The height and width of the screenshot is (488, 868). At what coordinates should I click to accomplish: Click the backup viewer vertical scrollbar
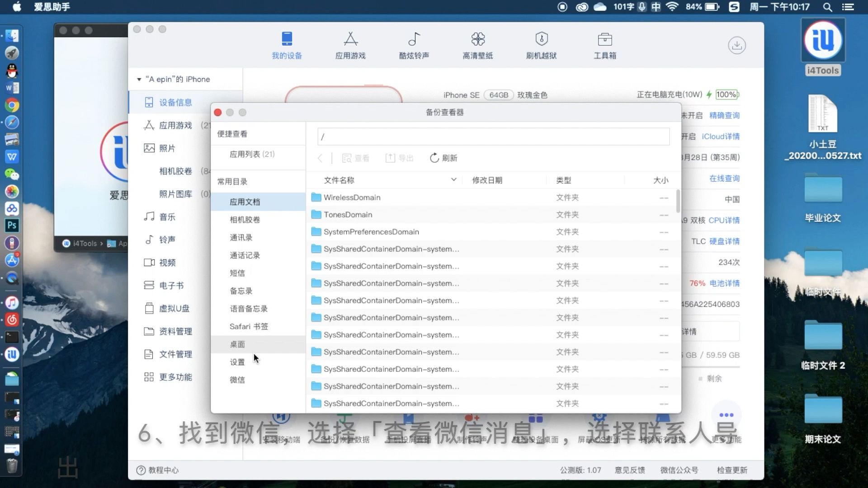click(678, 201)
